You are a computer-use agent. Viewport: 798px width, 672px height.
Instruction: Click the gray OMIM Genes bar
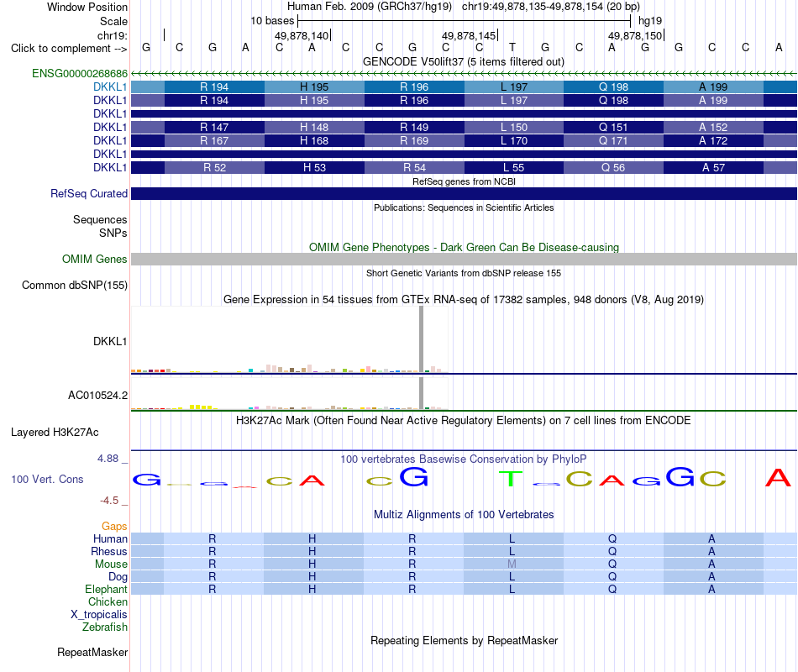pyautogui.click(x=464, y=259)
